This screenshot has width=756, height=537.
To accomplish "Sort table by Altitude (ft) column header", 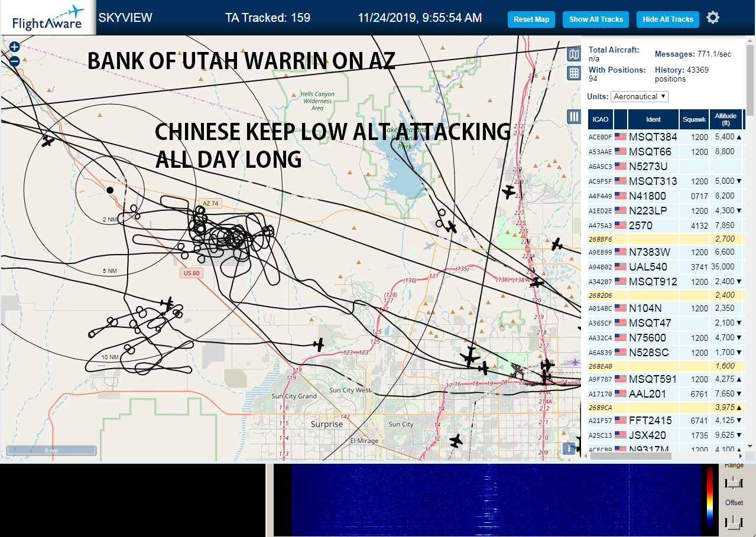I will [x=725, y=119].
